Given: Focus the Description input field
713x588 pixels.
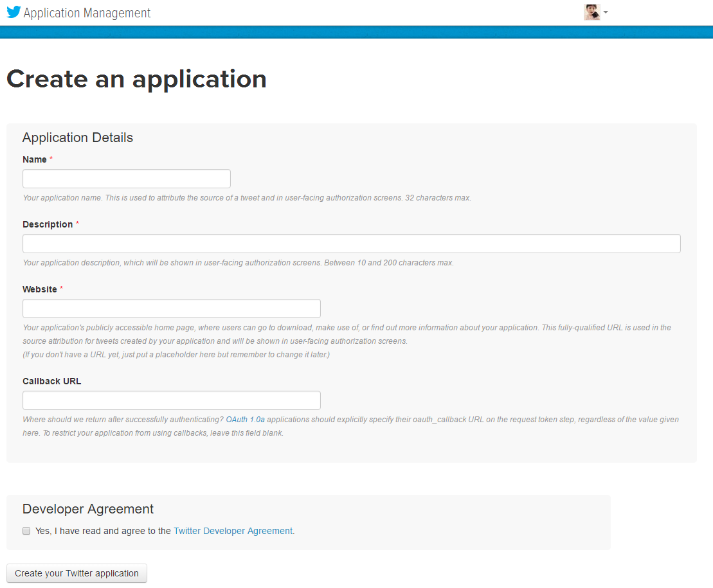Looking at the screenshot, I should click(x=352, y=244).
